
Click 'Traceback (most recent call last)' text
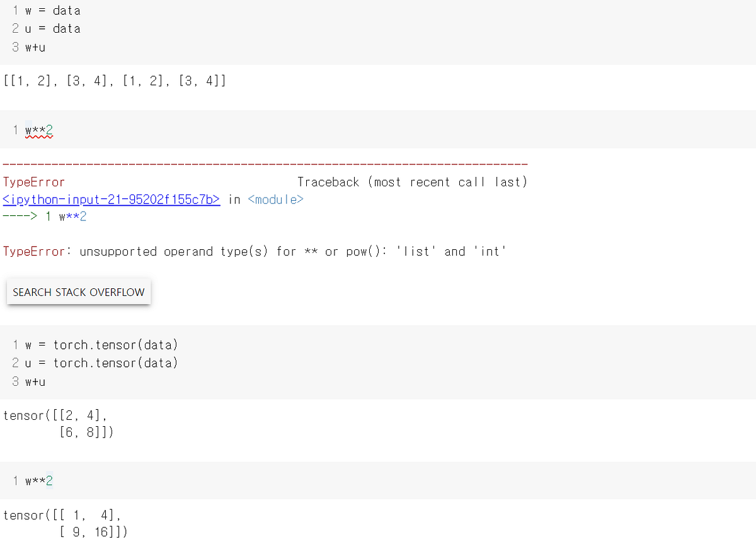pyautogui.click(x=412, y=182)
